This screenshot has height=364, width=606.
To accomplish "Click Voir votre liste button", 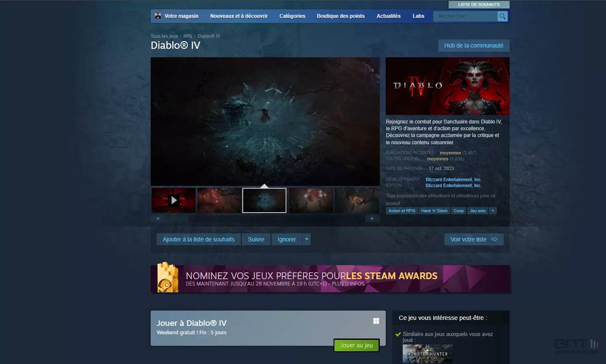I will pyautogui.click(x=474, y=239).
